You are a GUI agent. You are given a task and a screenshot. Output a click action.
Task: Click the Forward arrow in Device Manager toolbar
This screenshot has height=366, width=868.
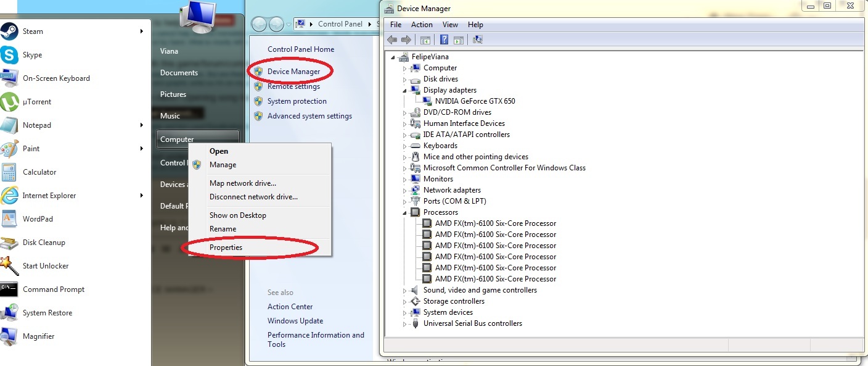click(406, 40)
